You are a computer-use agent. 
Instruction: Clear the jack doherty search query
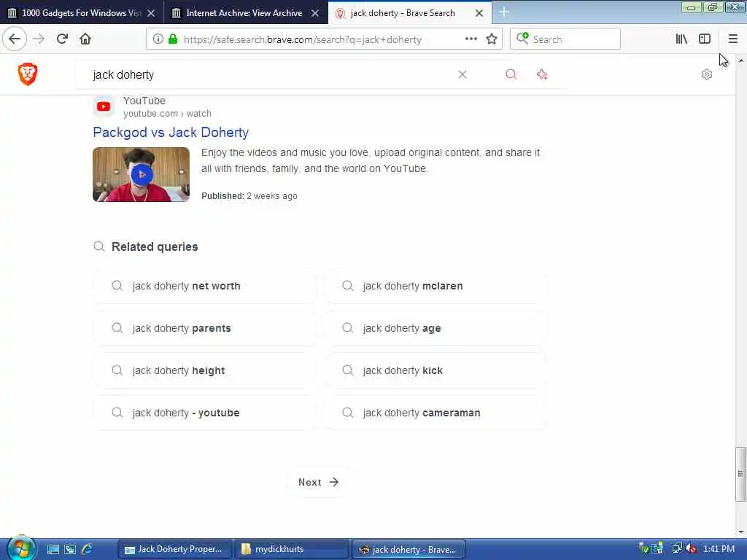click(462, 74)
